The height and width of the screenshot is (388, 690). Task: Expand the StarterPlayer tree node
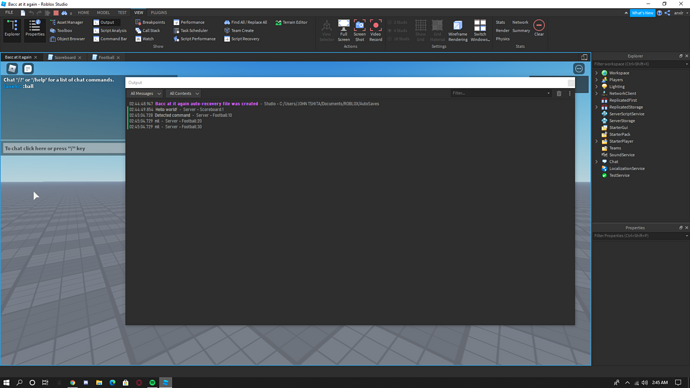pos(597,141)
